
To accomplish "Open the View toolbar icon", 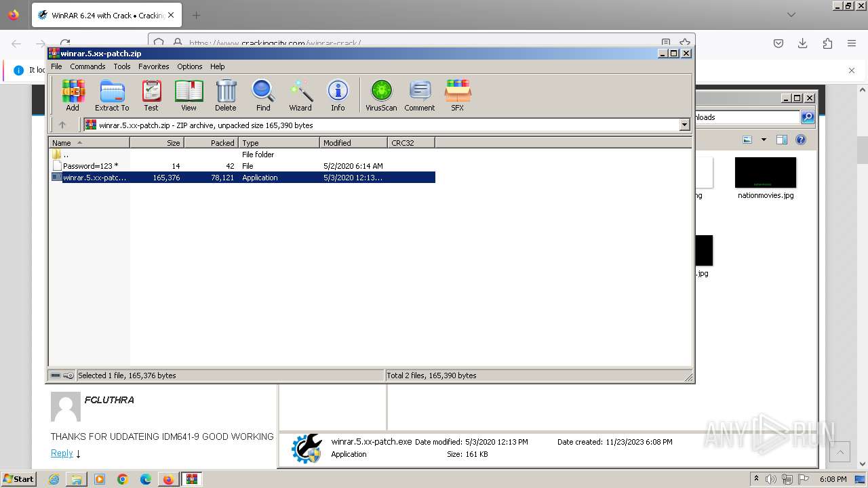I will pos(189,95).
